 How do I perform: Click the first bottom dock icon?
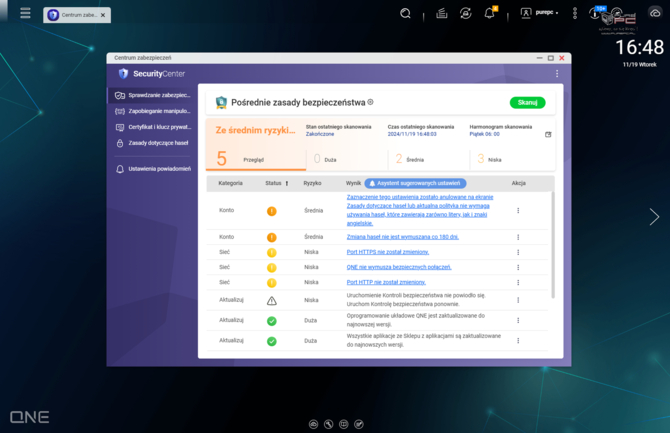[314, 424]
